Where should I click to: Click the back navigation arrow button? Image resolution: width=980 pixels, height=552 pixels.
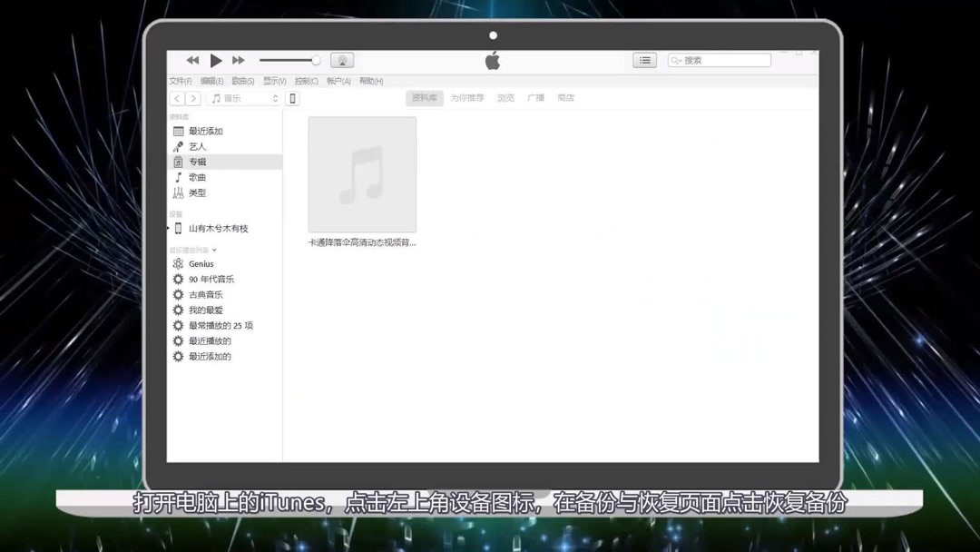pos(175,97)
